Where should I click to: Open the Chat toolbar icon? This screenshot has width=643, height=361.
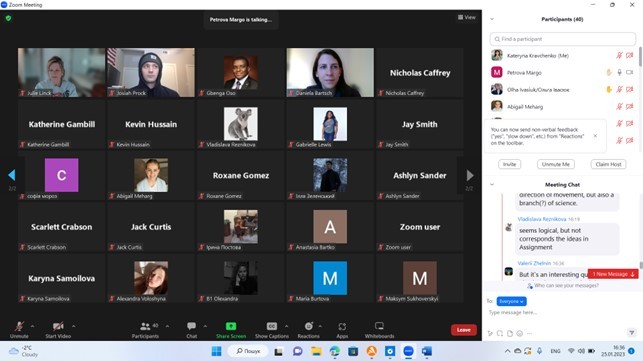[192, 326]
